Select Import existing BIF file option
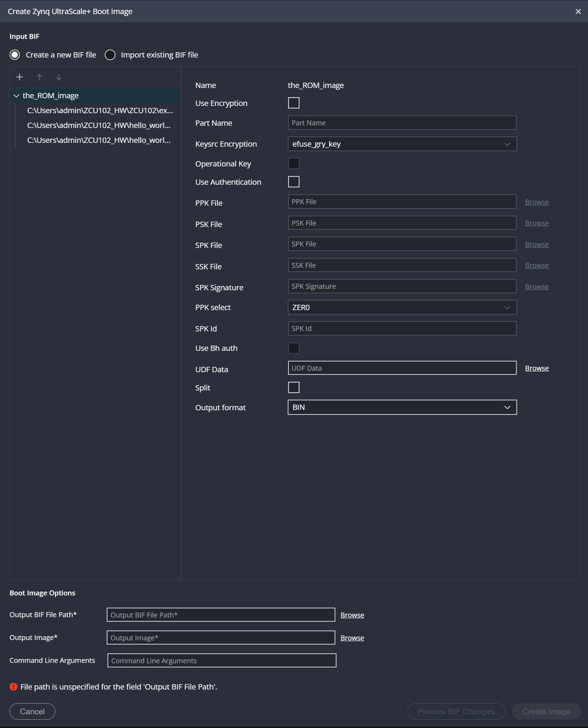 pos(110,55)
